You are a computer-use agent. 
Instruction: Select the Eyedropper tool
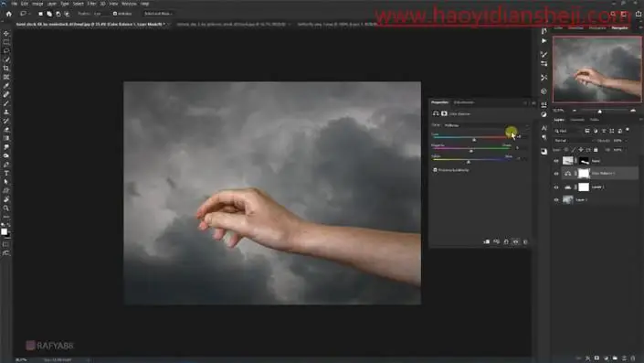click(6, 86)
